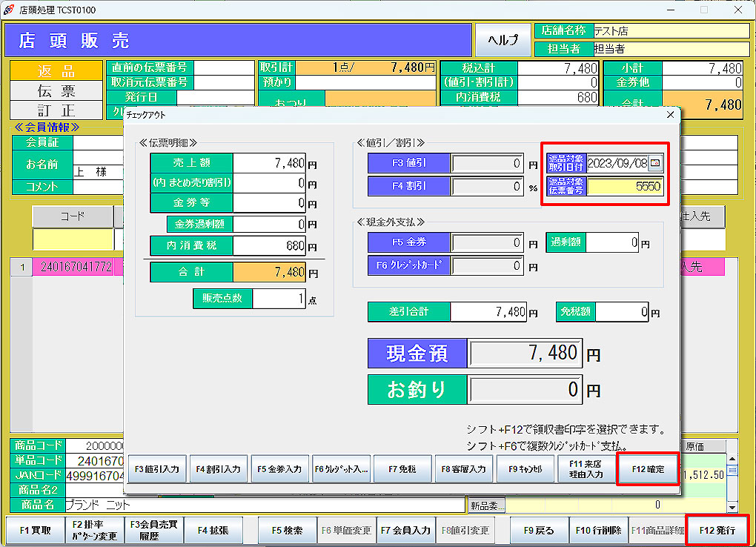Click the F9 キャンセル button in the dialog
This screenshot has width=756, height=547.
click(525, 469)
